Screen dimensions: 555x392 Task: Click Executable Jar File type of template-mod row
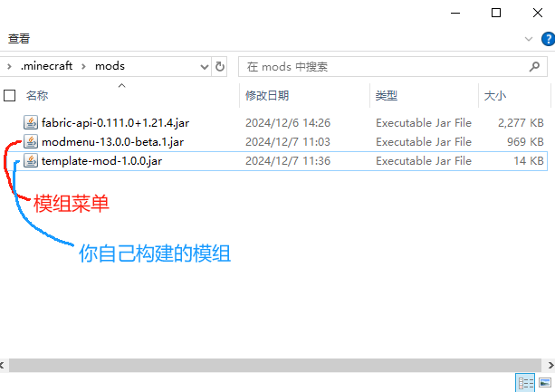pos(424,161)
